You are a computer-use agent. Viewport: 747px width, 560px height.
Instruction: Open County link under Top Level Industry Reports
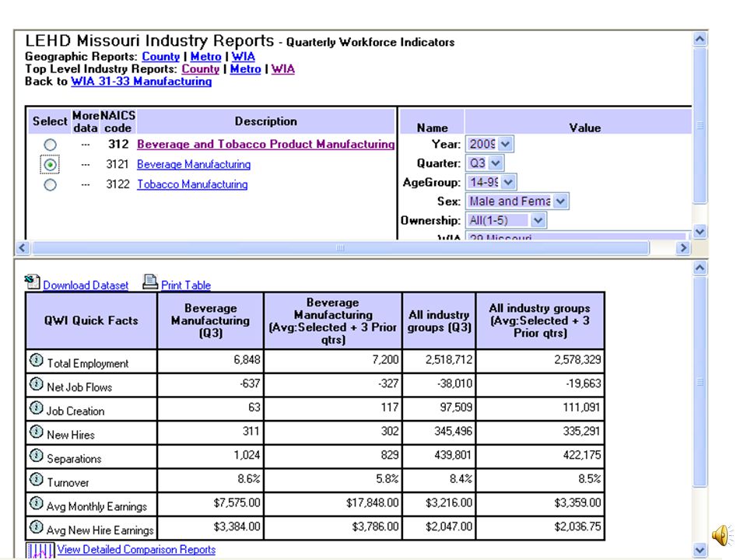tap(201, 69)
